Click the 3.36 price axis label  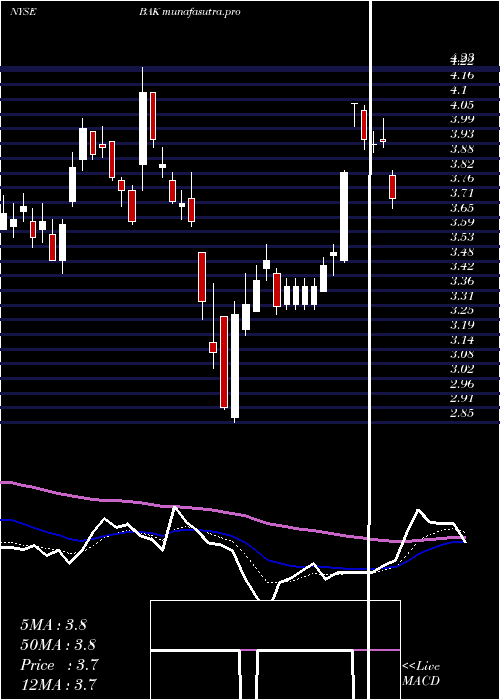click(462, 281)
